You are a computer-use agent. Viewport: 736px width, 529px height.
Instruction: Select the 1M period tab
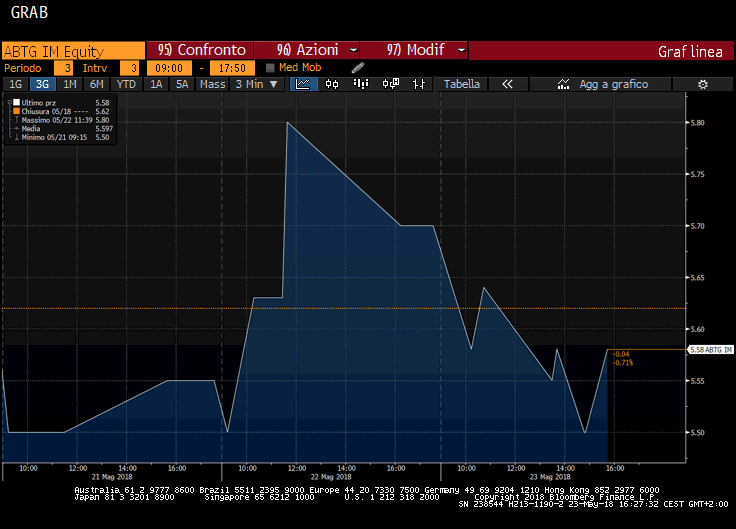pos(70,84)
